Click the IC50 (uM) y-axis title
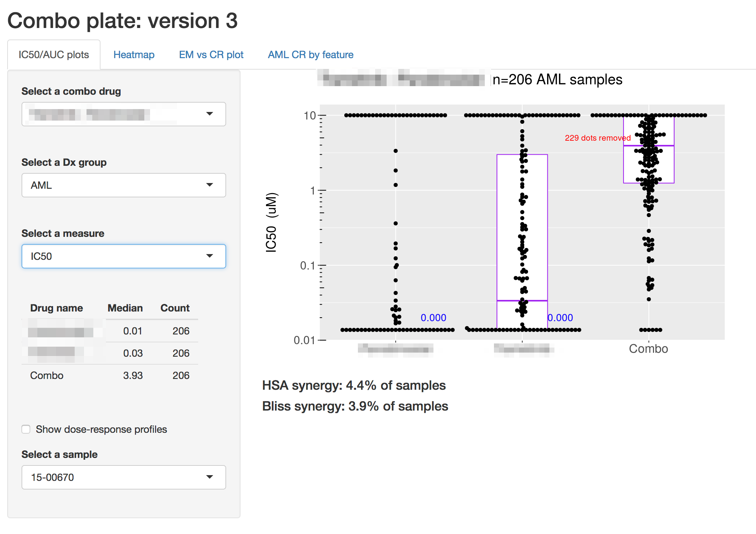This screenshot has height=534, width=756. (x=271, y=222)
